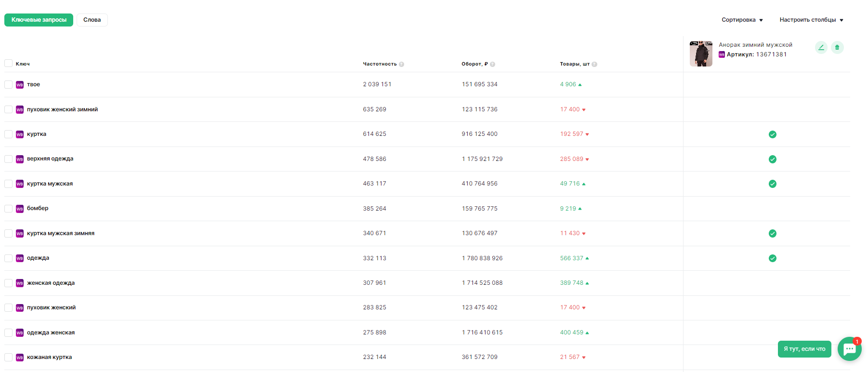868x372 pixels.
Task: Expand the Настроить столбцы dropdown
Action: 812,20
